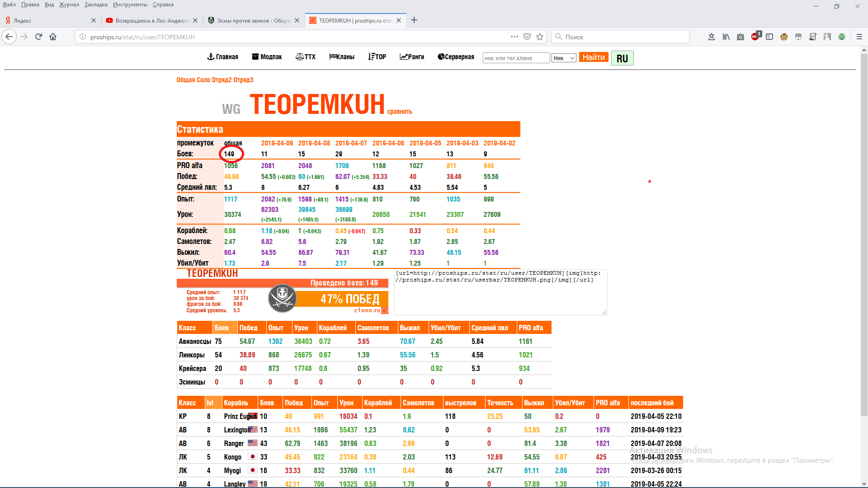Screen dimensions: 868x488
Task: Open the shopping bag extension icon
Action: [x=741, y=37]
